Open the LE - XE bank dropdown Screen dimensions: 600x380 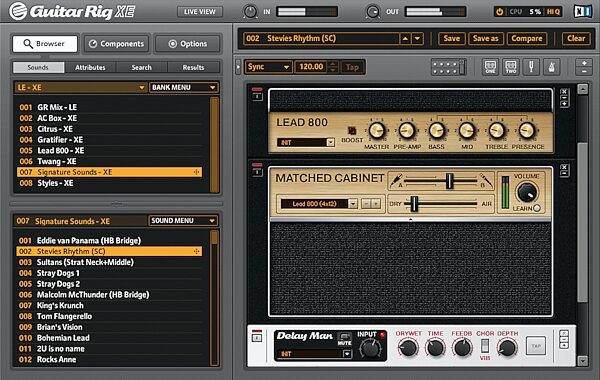(80, 87)
